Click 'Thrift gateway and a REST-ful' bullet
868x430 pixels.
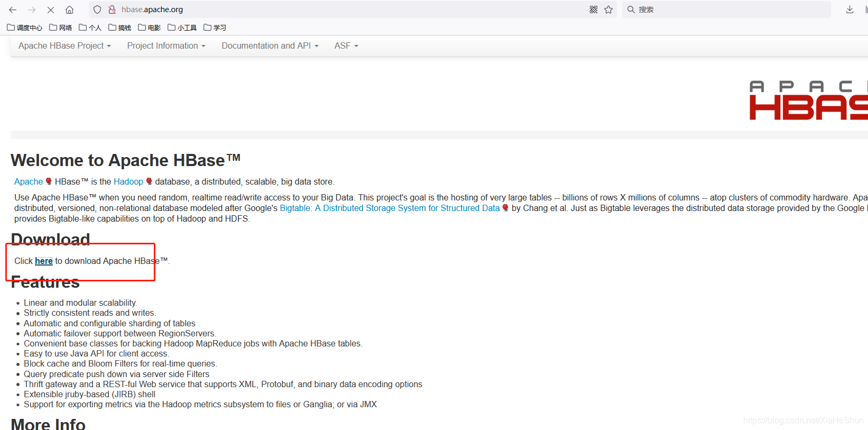223,384
